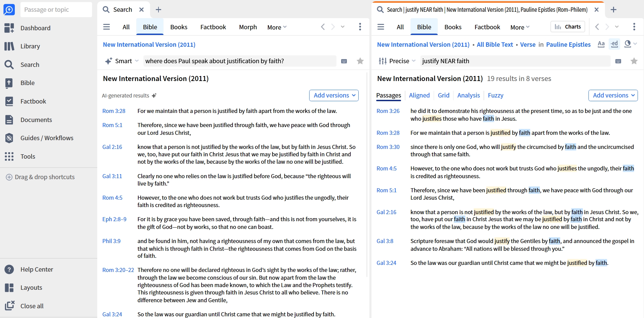Open Smart search mode dropdown
The width and height of the screenshot is (644, 318).
pos(122,61)
